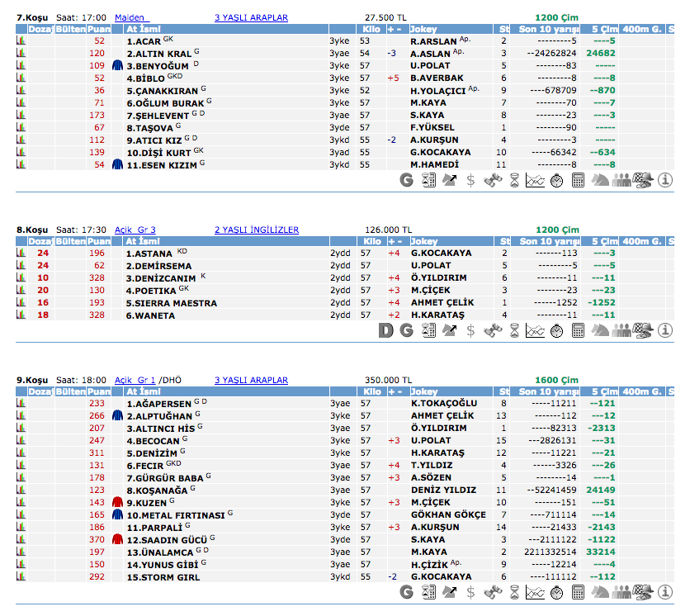Click the dollar sign icon under race 8
This screenshot has width=690, height=616.
(470, 330)
